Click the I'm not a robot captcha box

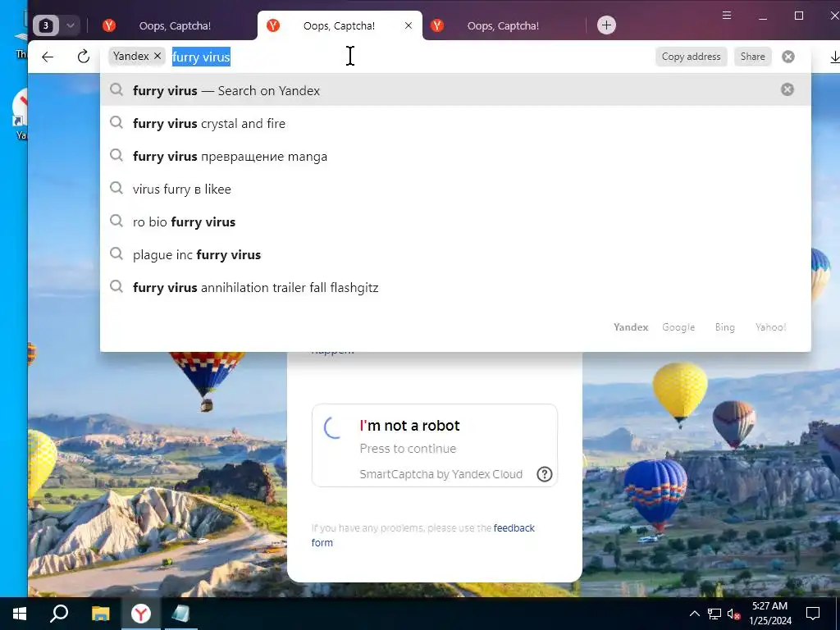tap(435, 445)
